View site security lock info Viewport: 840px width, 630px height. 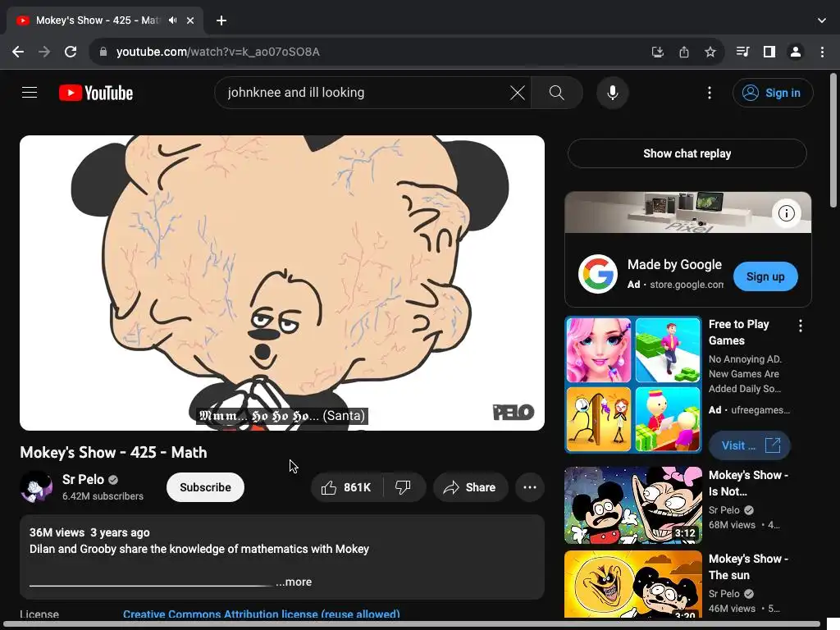point(103,52)
